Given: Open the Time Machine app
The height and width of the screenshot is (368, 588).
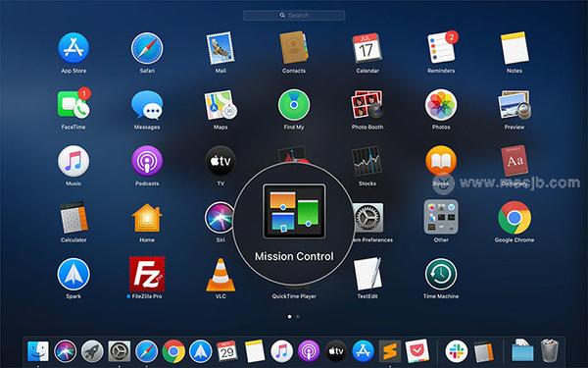Looking at the screenshot, I should 441,274.
